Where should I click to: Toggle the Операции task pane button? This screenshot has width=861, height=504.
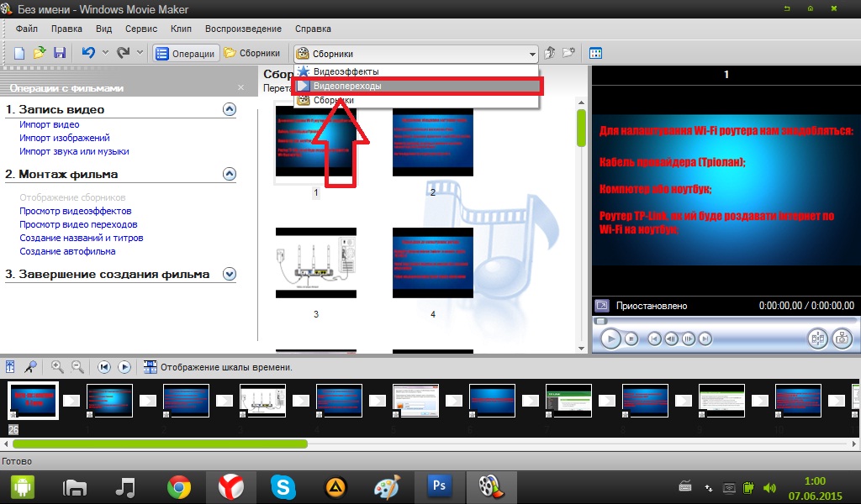[x=186, y=53]
